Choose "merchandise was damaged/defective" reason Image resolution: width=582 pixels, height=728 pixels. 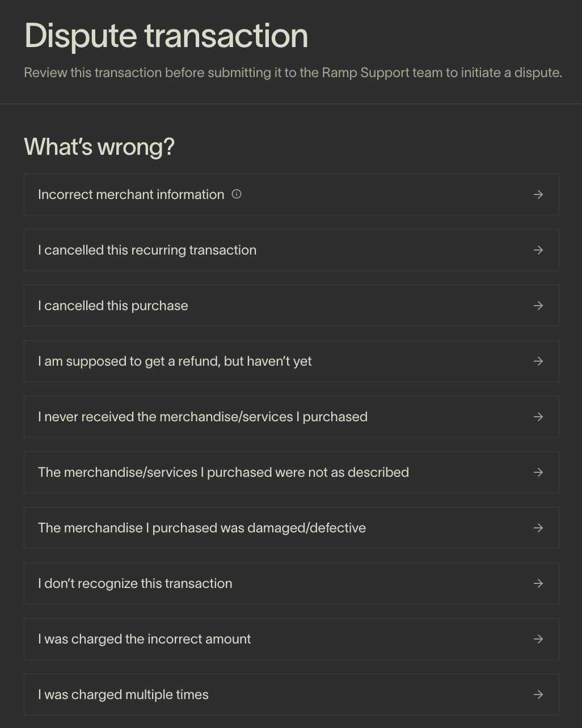coord(201,528)
